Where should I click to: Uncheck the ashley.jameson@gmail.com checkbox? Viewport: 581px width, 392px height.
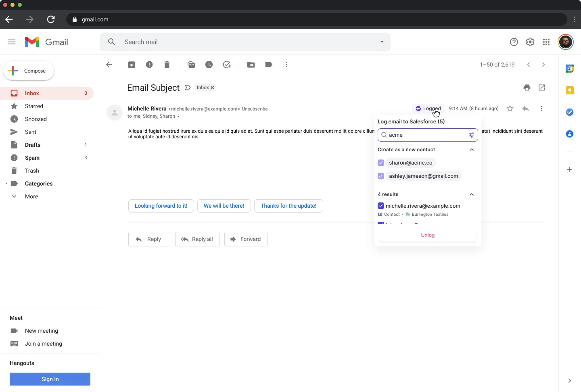coord(381,176)
